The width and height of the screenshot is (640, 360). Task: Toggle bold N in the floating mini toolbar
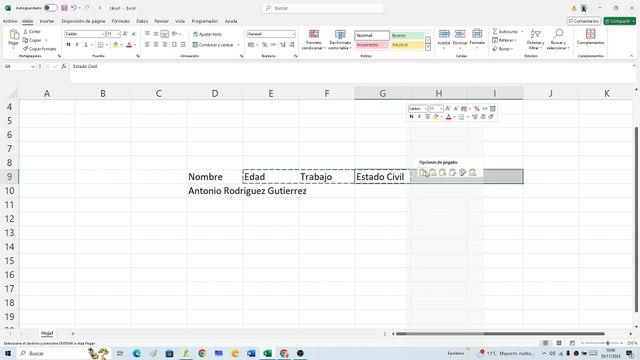pyautogui.click(x=411, y=117)
